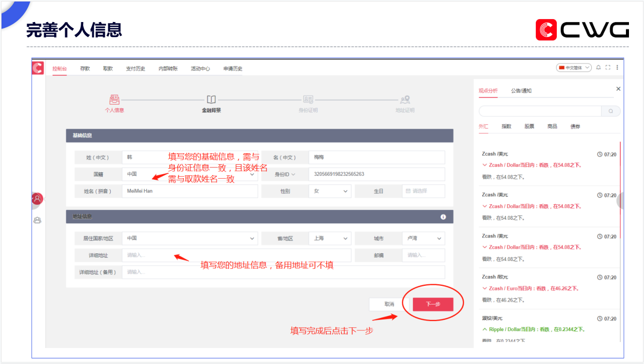Open the 活动中心 menu

click(200, 69)
